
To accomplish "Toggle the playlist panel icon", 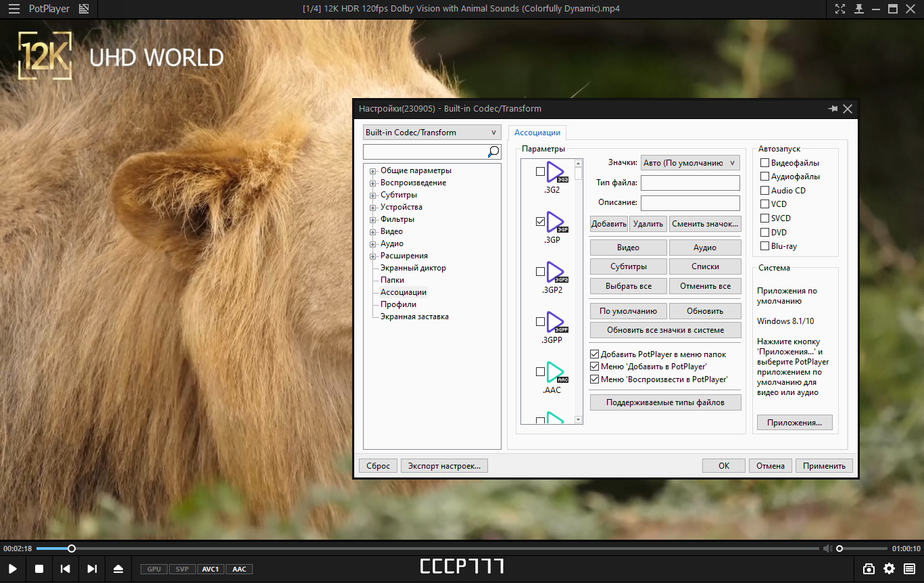I will coord(910,569).
